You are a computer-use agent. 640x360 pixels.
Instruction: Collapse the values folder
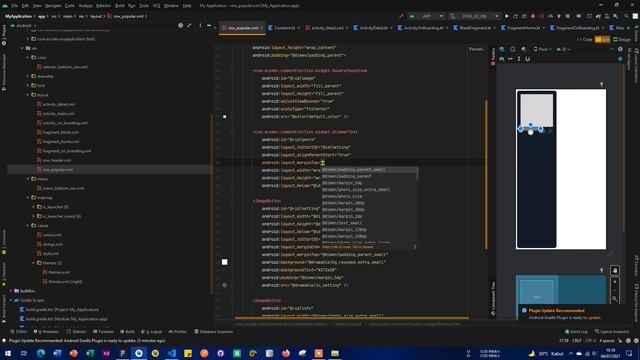(x=28, y=225)
